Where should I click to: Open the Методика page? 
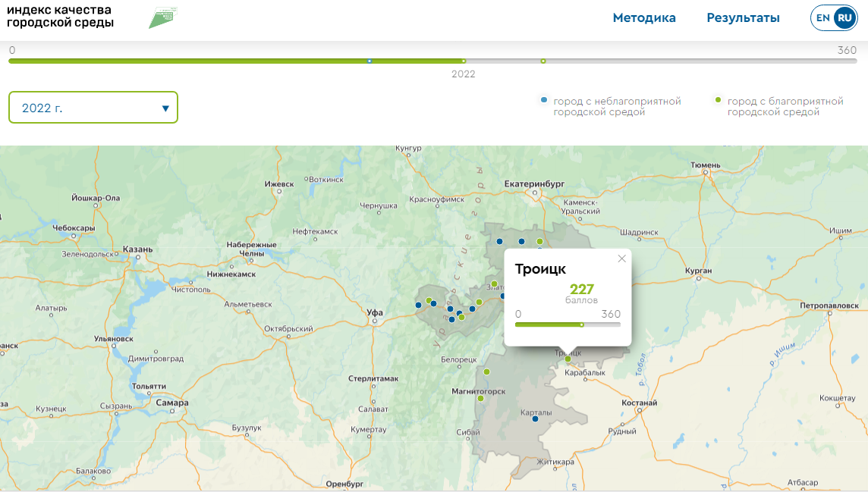(644, 18)
